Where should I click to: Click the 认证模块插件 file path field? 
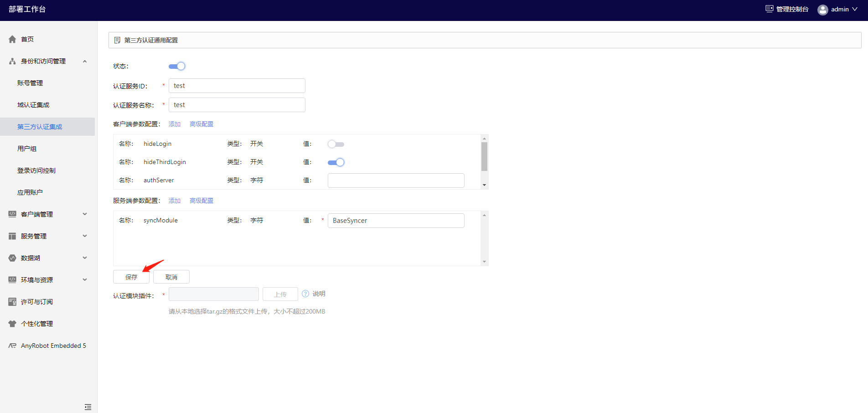[214, 294]
